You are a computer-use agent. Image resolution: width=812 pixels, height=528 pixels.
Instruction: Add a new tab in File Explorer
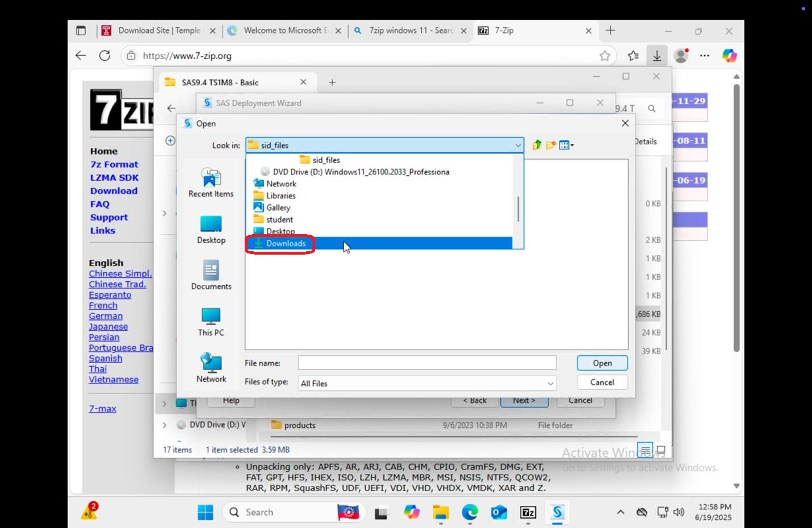(332, 82)
